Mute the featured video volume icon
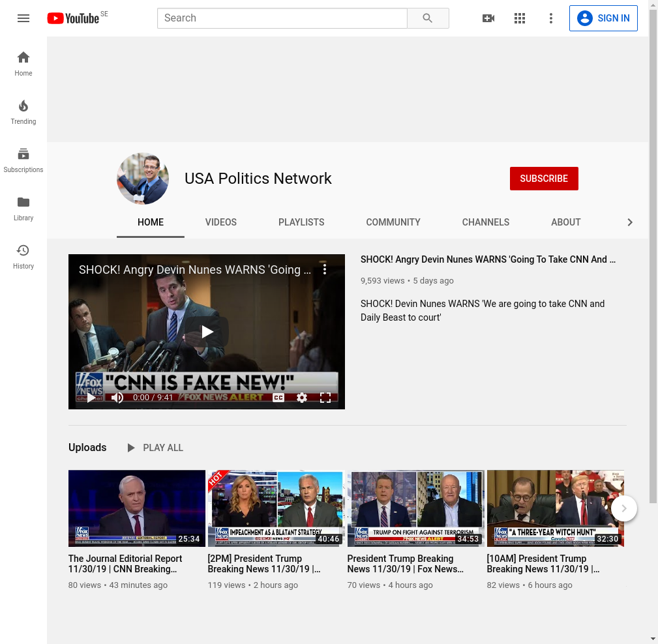Image resolution: width=658 pixels, height=644 pixels. pyautogui.click(x=117, y=398)
